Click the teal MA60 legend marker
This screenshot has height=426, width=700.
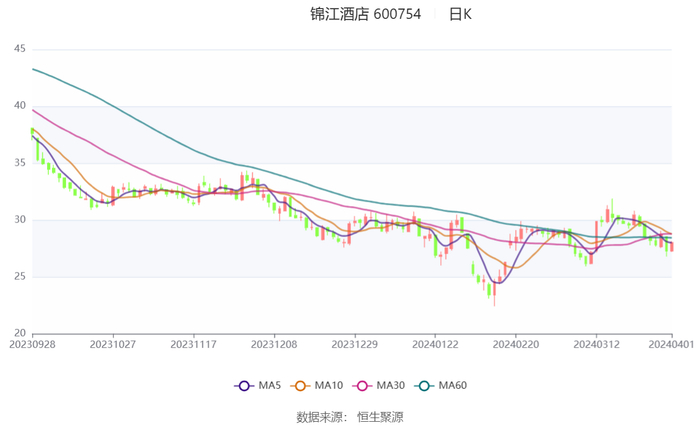click(423, 386)
